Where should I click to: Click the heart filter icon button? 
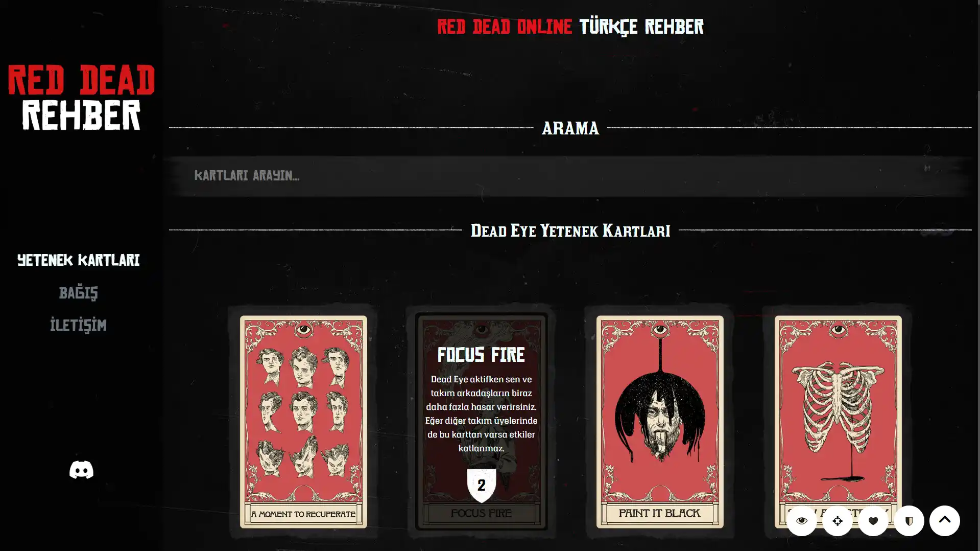click(873, 521)
